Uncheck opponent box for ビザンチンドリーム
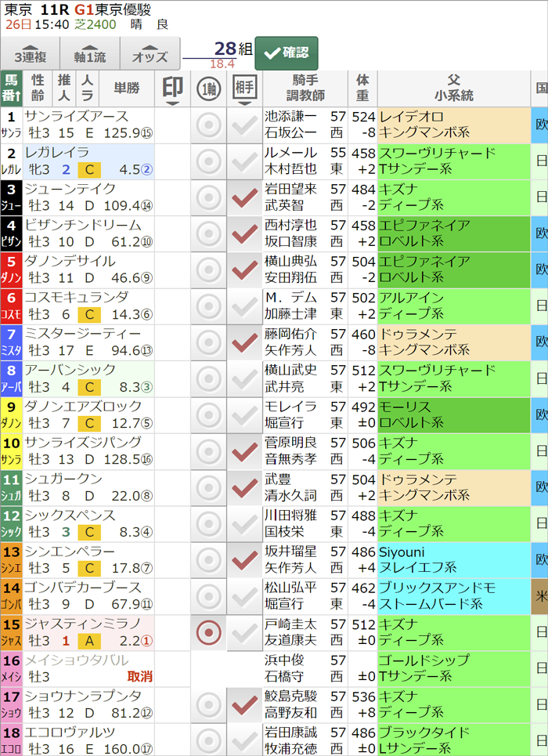The image size is (548, 756). point(245,233)
